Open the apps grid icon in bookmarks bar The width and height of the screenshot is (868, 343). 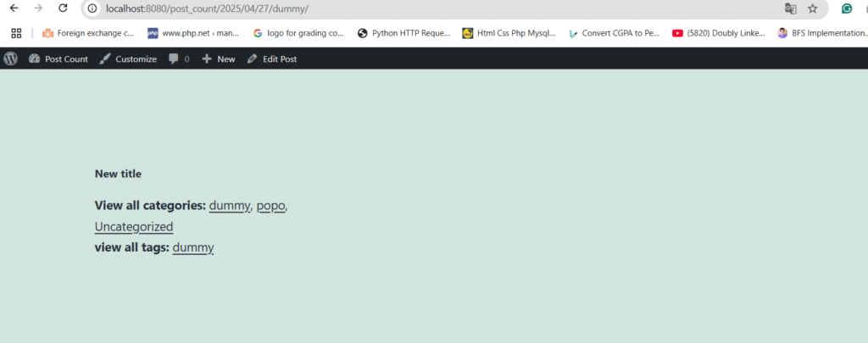click(16, 33)
